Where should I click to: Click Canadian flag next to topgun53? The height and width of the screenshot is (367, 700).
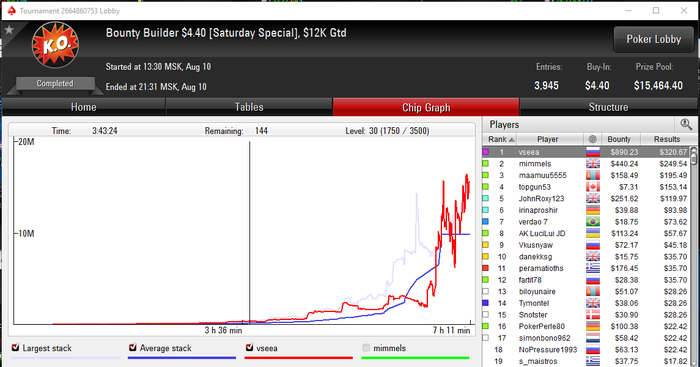point(593,187)
